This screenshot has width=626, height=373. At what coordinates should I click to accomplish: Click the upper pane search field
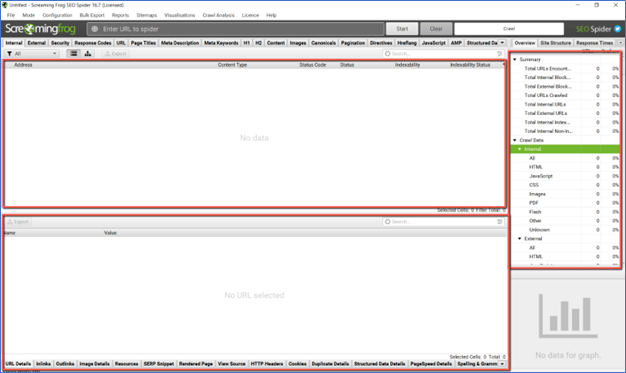[x=443, y=54]
